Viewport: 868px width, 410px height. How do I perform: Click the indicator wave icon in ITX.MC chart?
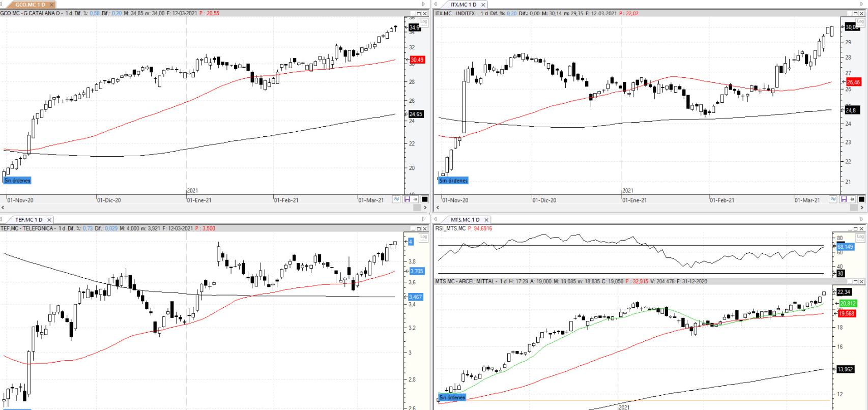click(x=833, y=199)
